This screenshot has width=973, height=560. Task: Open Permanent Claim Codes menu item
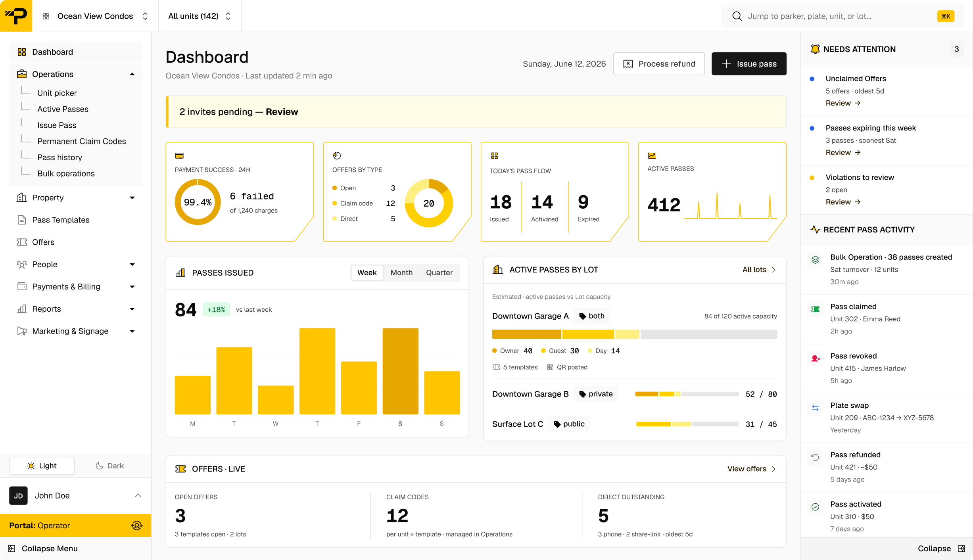click(82, 141)
